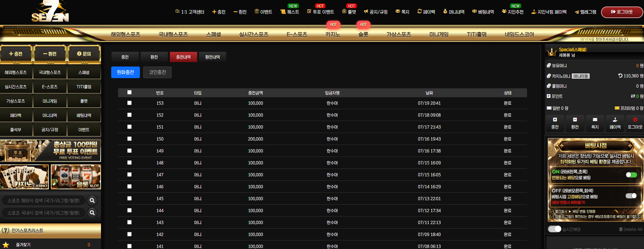
Task: Click the 페이백 icon in user panel
Action: [x=615, y=120]
